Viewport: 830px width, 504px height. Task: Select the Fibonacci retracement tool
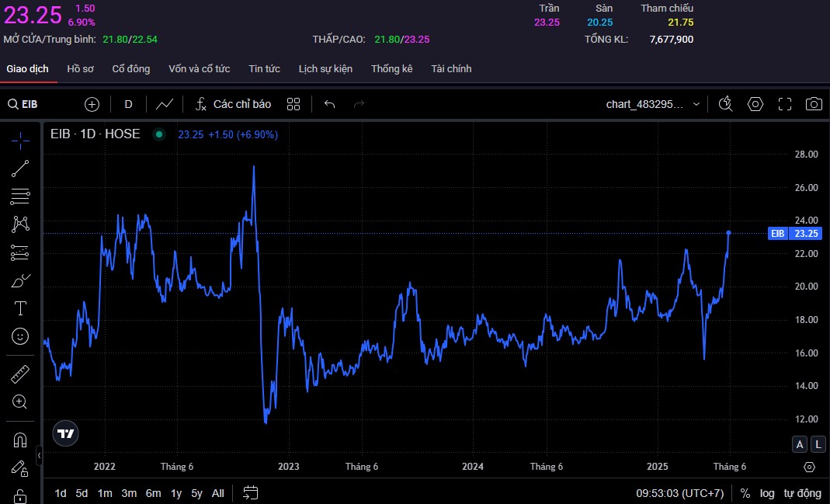coord(20,196)
